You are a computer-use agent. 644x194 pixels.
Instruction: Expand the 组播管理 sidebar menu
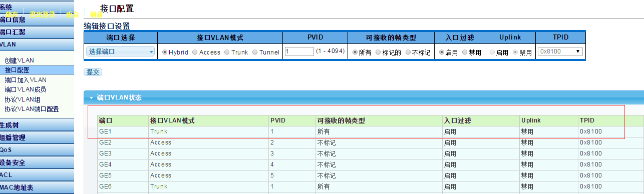coord(37,137)
